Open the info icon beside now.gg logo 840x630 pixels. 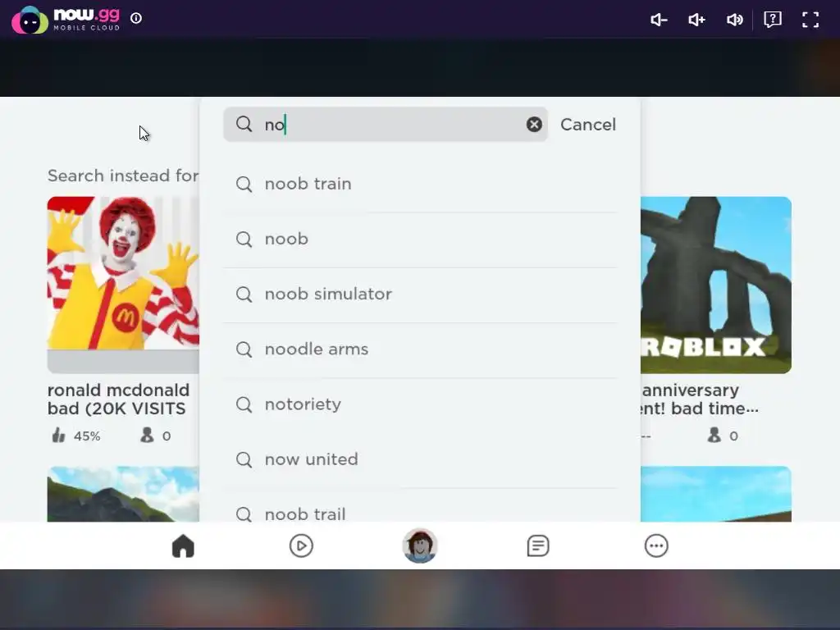136,18
